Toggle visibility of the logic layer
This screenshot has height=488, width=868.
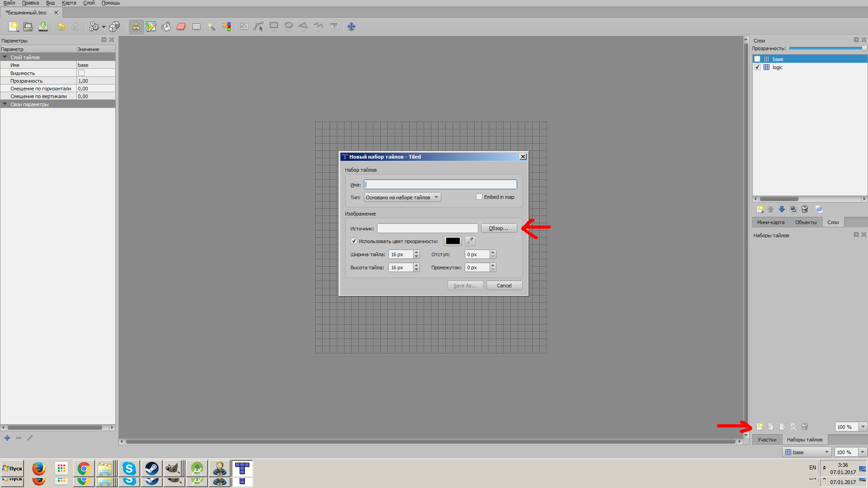[757, 67]
